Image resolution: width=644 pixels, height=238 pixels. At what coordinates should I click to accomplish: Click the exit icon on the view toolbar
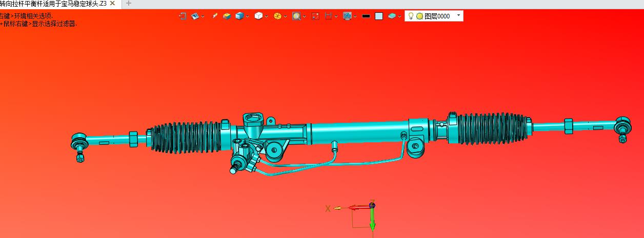pos(182,16)
